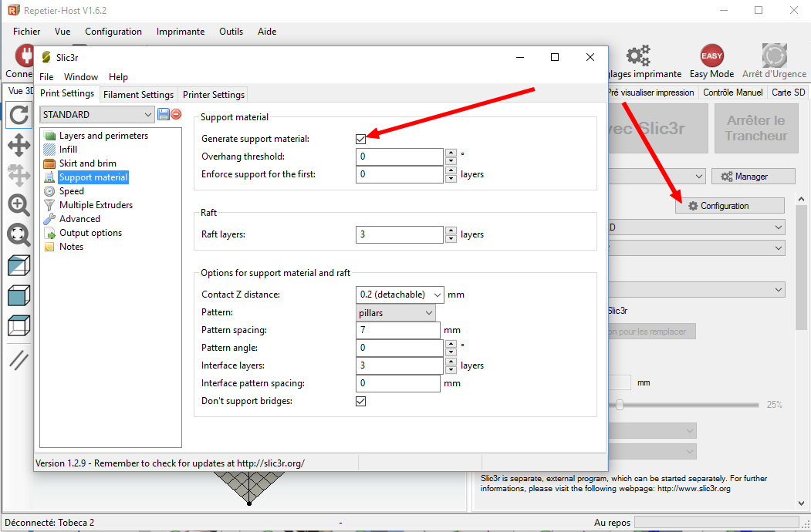Click the zoom magnifier icon
Viewport: 811px width, 532px height.
[19, 204]
